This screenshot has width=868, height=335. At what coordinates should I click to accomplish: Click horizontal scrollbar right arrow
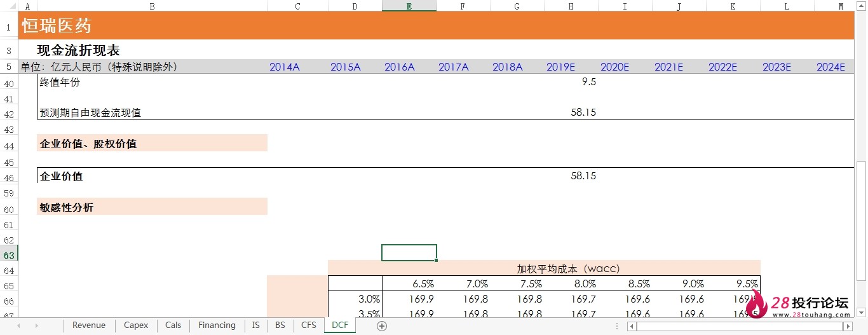click(x=848, y=326)
